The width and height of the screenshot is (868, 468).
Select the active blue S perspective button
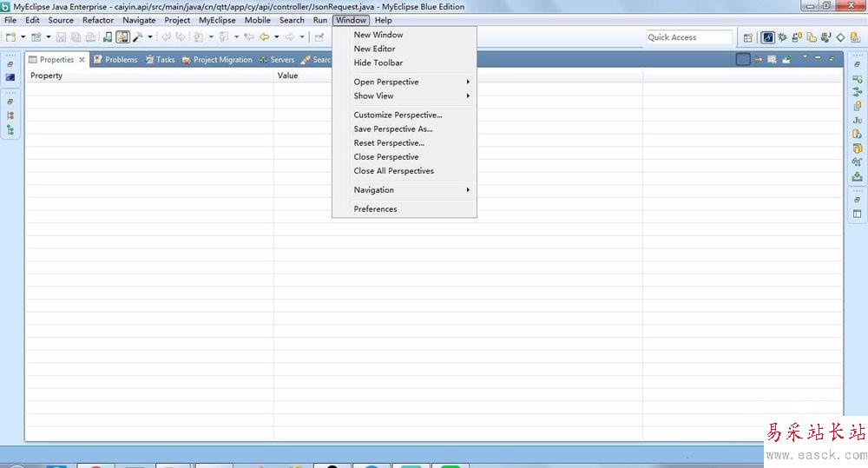pyautogui.click(x=767, y=37)
